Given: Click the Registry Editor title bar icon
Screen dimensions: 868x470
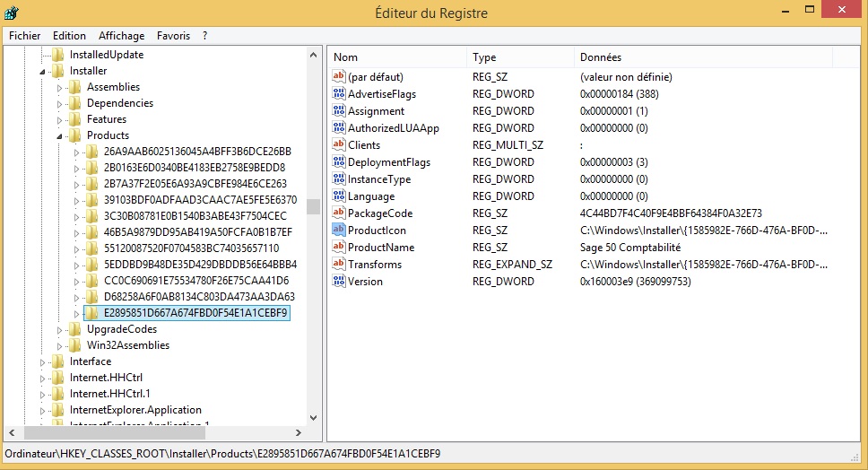Looking at the screenshot, I should (13, 13).
